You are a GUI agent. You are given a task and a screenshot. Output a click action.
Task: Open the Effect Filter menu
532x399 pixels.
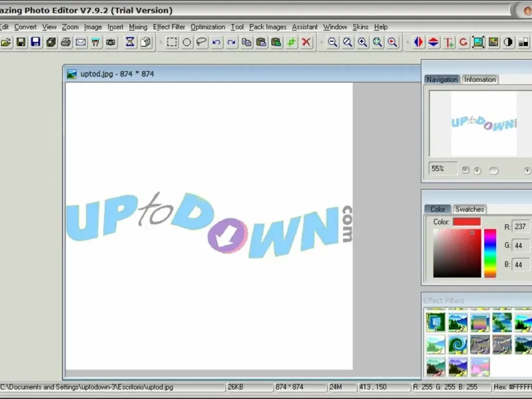click(169, 27)
